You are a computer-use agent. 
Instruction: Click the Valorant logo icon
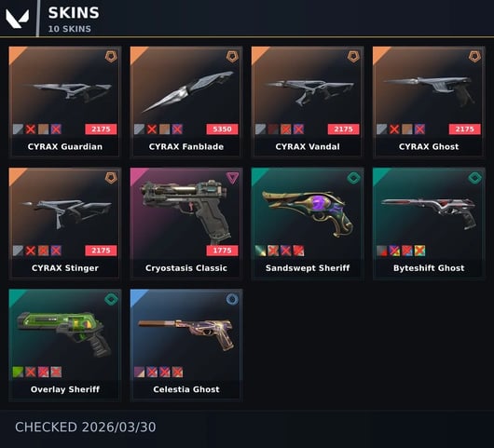coord(18,19)
